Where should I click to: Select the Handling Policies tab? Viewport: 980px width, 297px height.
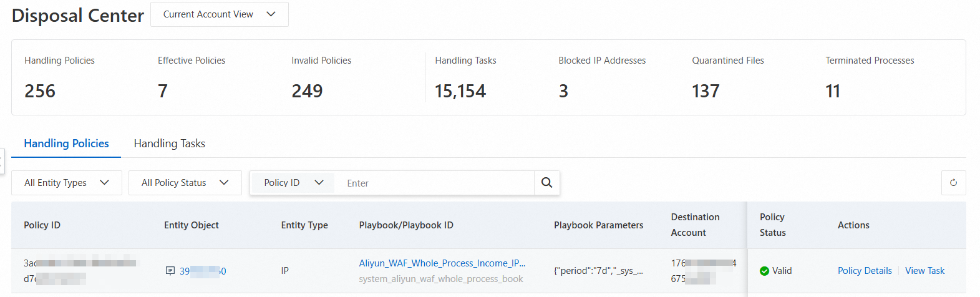pyautogui.click(x=66, y=144)
